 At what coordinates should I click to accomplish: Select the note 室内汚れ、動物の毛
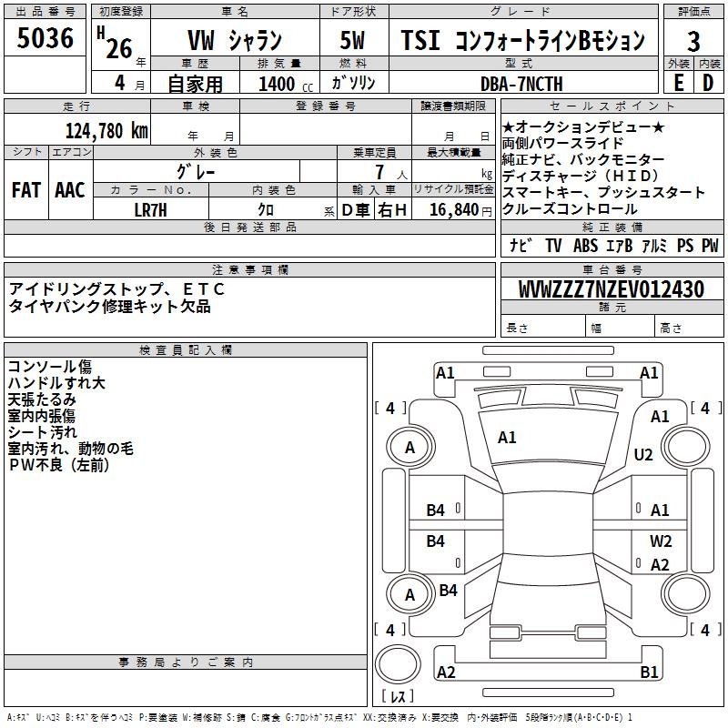71,448
